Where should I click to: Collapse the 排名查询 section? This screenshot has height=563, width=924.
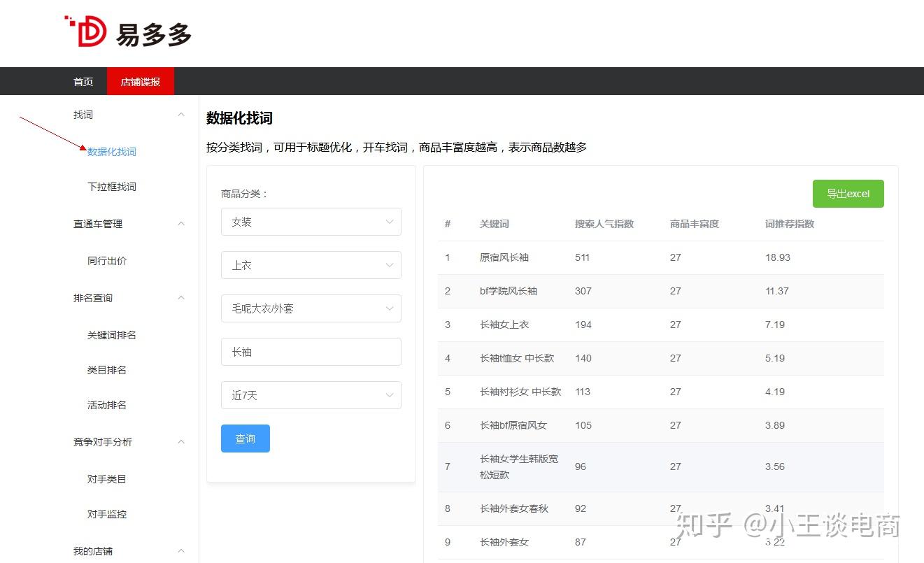181,298
